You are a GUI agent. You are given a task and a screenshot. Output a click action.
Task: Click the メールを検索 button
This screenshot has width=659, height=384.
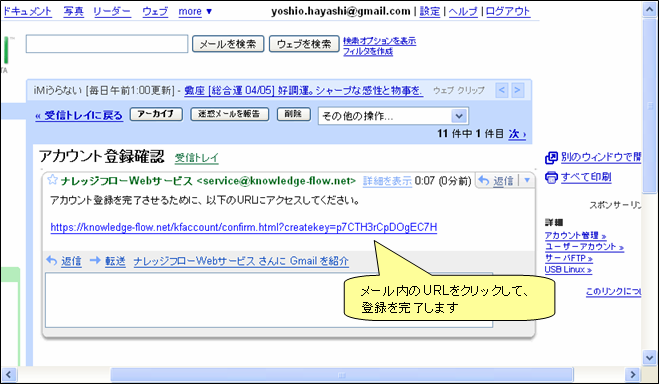(x=228, y=44)
